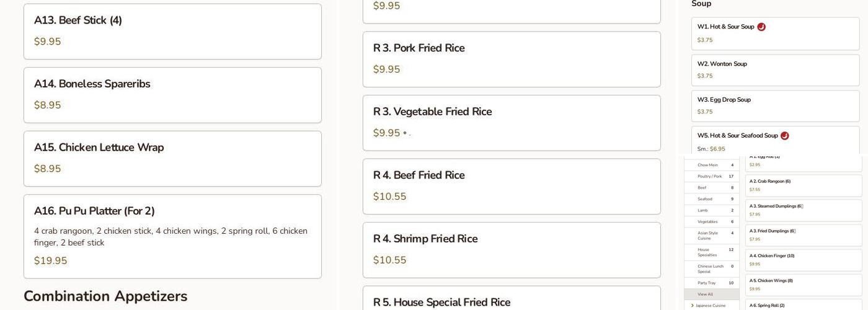Screen dimensions: 868x310
Task: Select the View All category
Action: pos(711,294)
